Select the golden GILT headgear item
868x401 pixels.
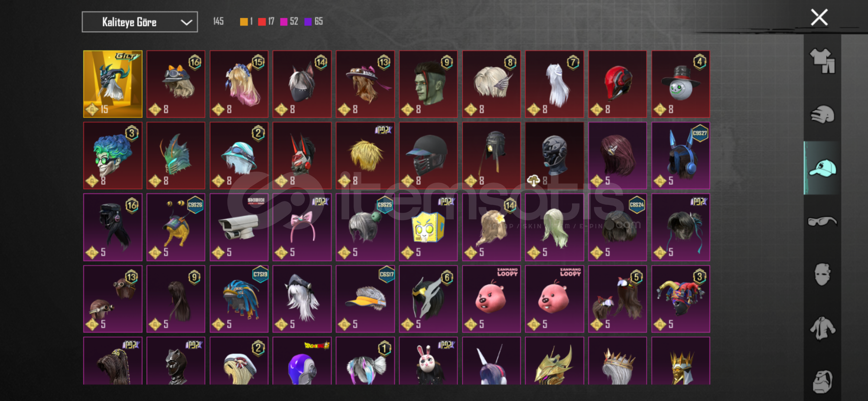pyautogui.click(x=113, y=84)
